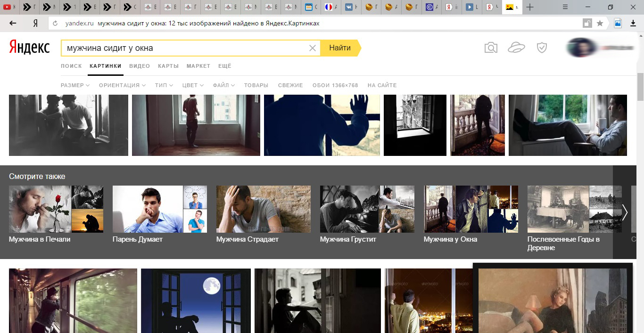Switch to the Видео tab
644x333 pixels.
click(x=140, y=66)
